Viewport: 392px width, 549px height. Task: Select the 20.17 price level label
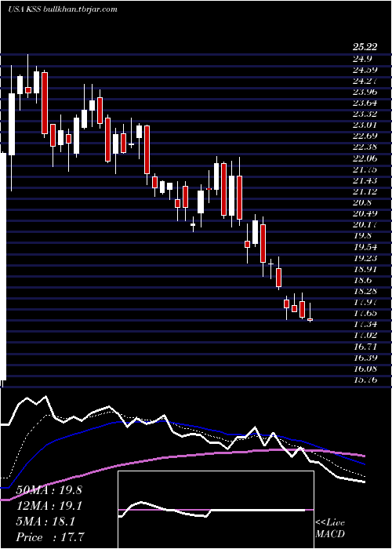(365, 225)
